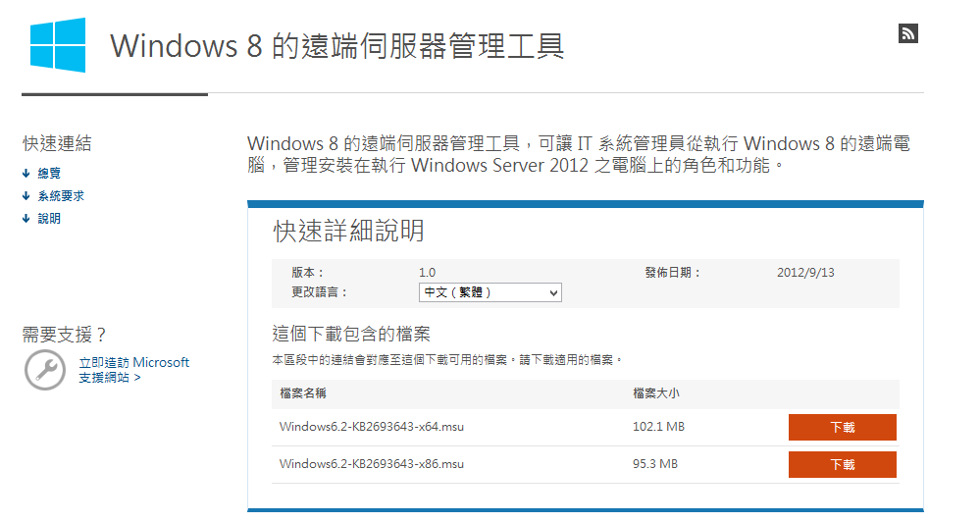Click the Windows6.2-KB2693643-x86.msu file name
This screenshot has width=980, height=522.
tap(371, 464)
